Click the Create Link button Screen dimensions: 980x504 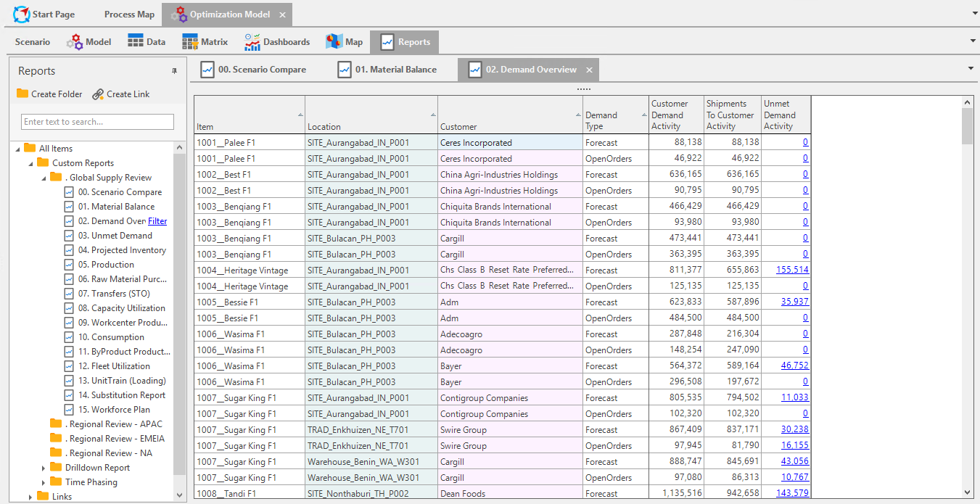pyautogui.click(x=121, y=94)
